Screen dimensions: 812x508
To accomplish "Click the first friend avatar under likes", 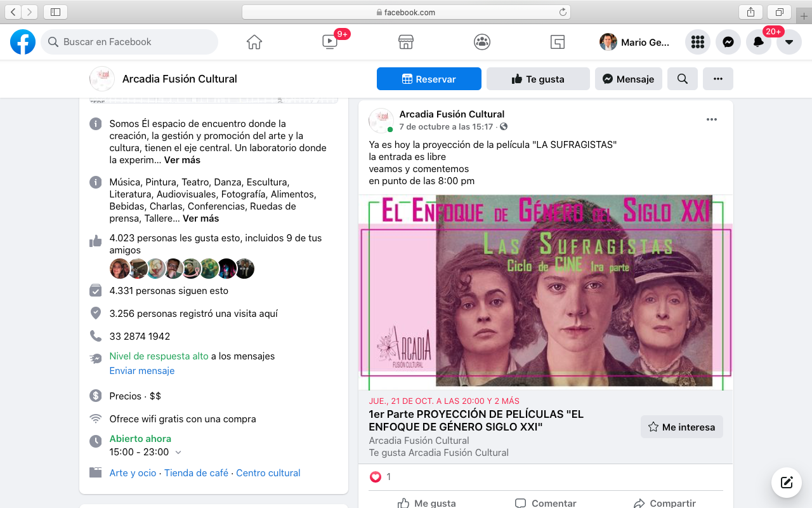I will (x=119, y=269).
